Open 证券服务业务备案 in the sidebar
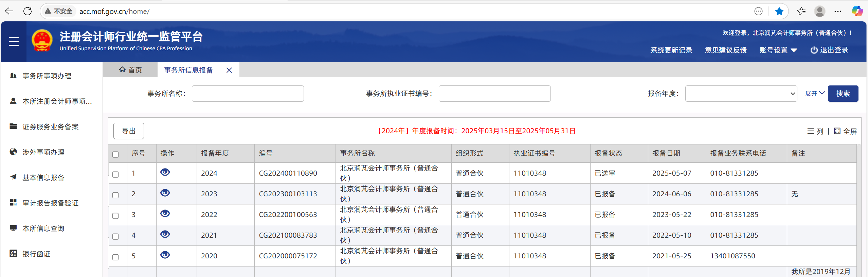Screen dimensions: 868x277 point(51,127)
